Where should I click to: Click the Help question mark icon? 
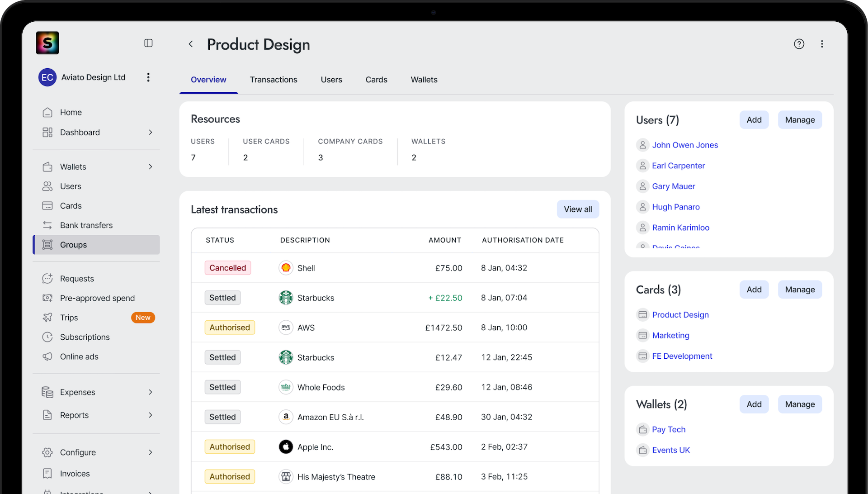point(799,44)
